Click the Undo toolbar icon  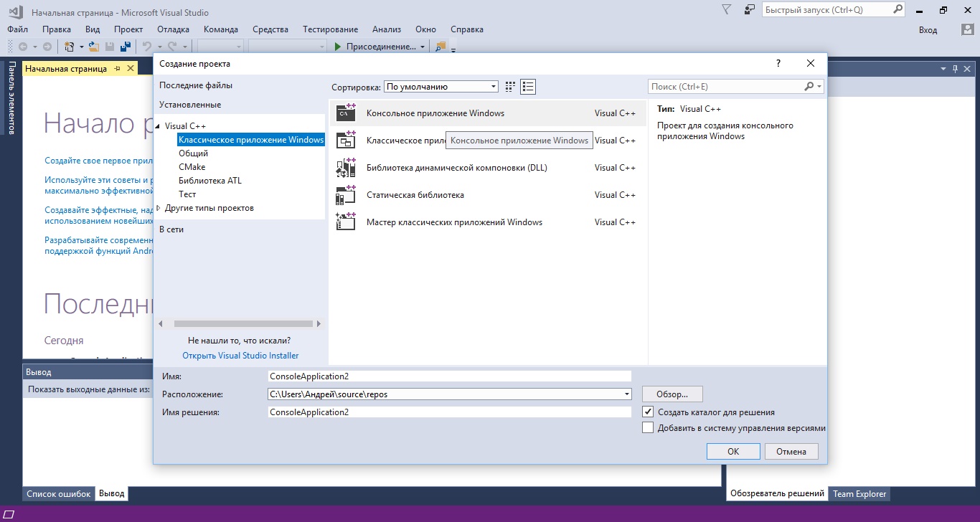(x=147, y=47)
